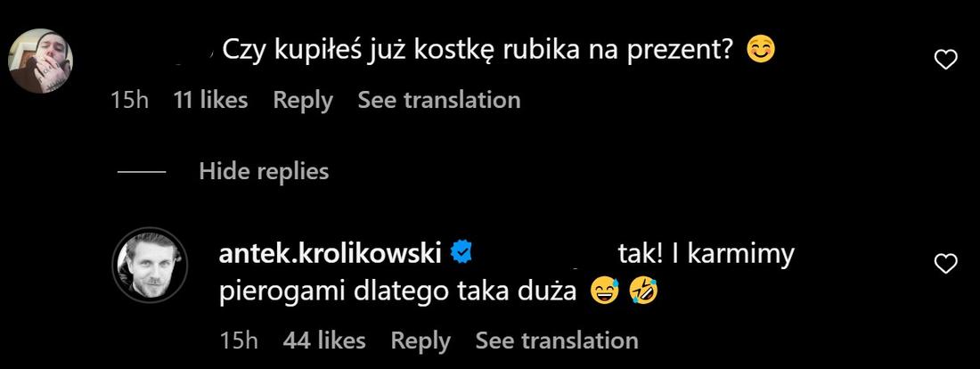See translation of antek.krolikowski's reply
The height and width of the screenshot is (369, 980).
pyautogui.click(x=557, y=340)
